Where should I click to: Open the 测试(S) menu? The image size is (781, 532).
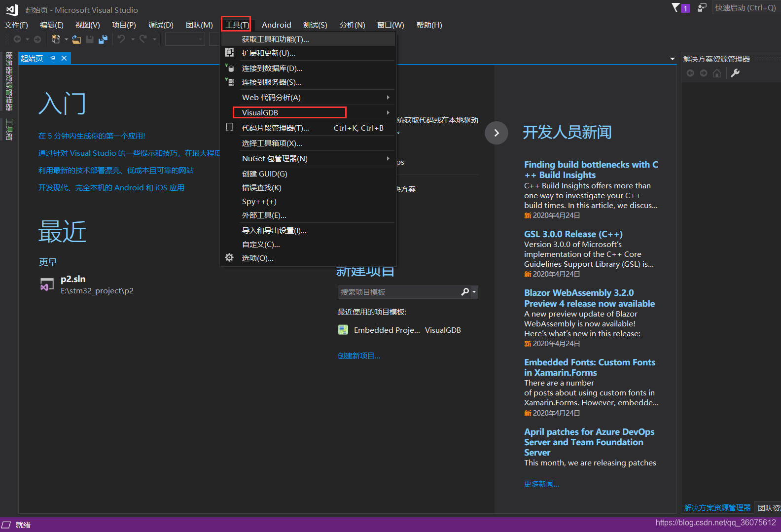pos(315,25)
